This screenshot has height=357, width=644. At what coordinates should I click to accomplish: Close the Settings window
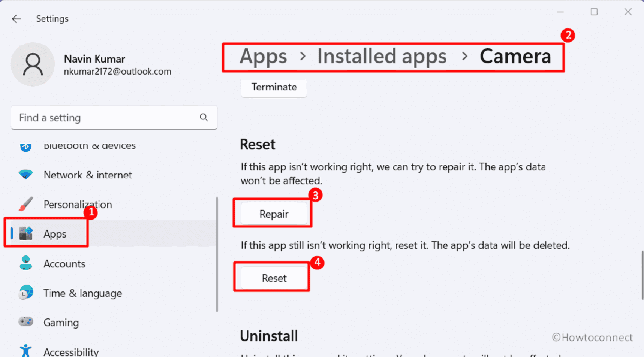point(628,12)
